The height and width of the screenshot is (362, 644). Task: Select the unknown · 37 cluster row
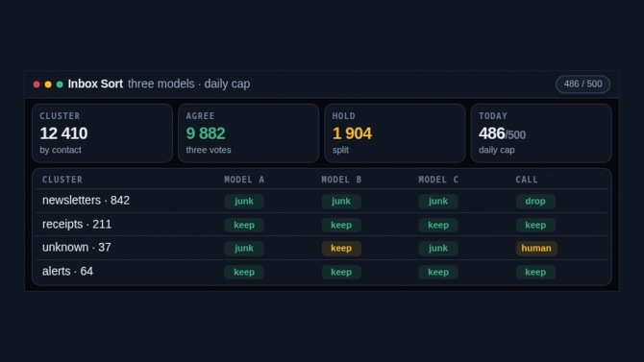322,248
